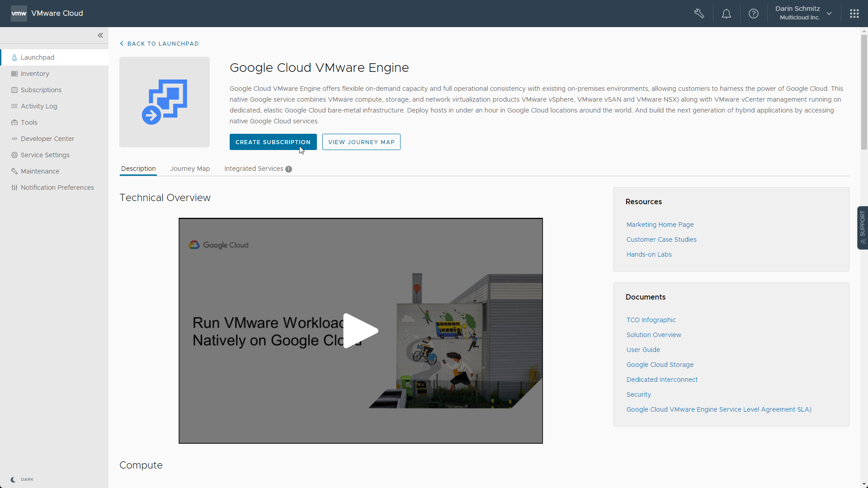The height and width of the screenshot is (488, 868).
Task: Click the Integrated Services count badge
Action: (288, 169)
